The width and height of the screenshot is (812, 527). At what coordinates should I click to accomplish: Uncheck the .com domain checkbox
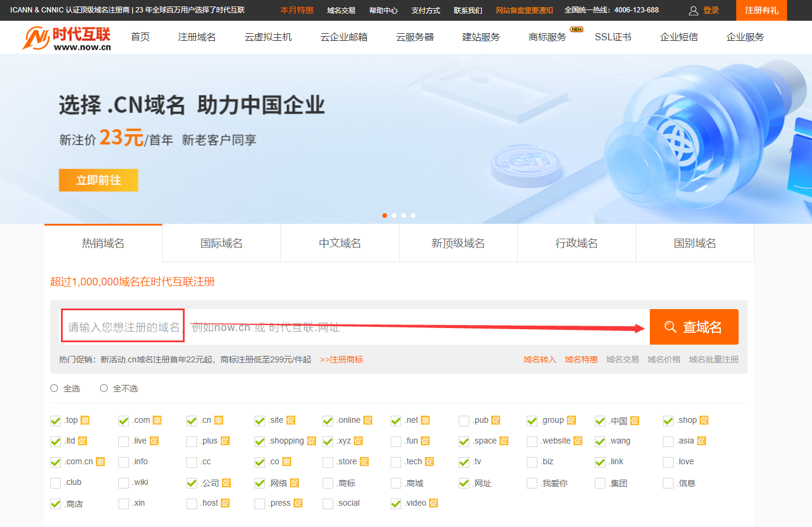124,421
